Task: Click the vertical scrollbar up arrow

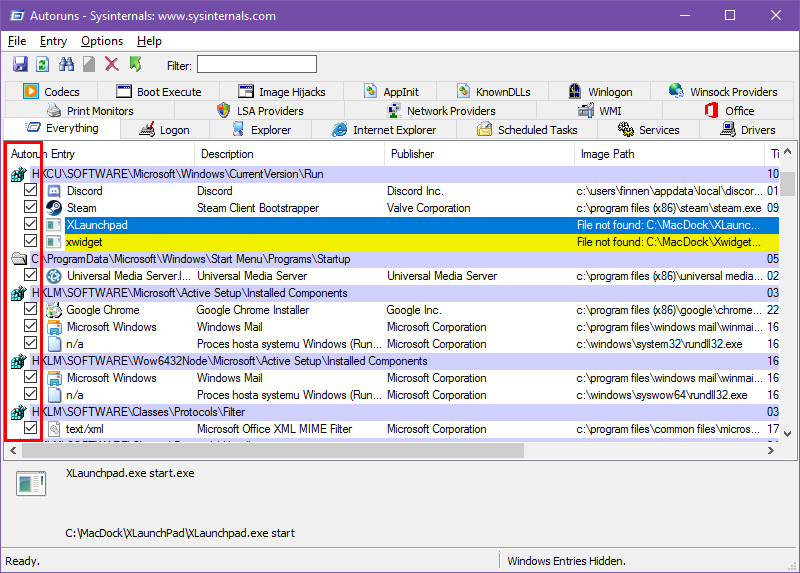Action: [x=787, y=152]
